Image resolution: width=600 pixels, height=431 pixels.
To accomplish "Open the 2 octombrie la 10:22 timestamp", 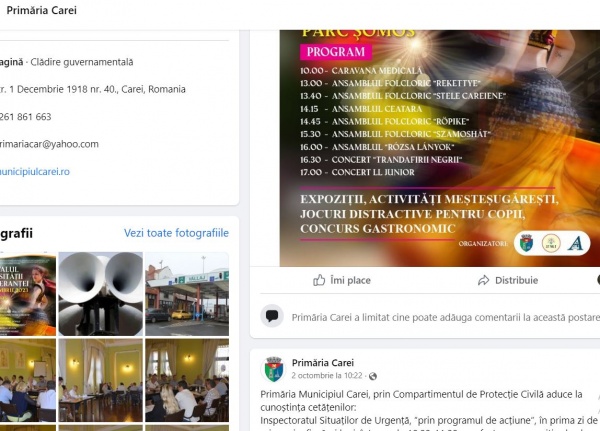I will tap(327, 375).
